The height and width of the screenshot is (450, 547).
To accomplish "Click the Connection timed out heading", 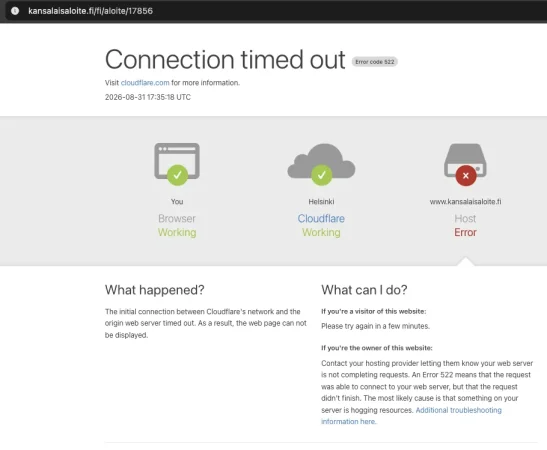I will 225,59.
